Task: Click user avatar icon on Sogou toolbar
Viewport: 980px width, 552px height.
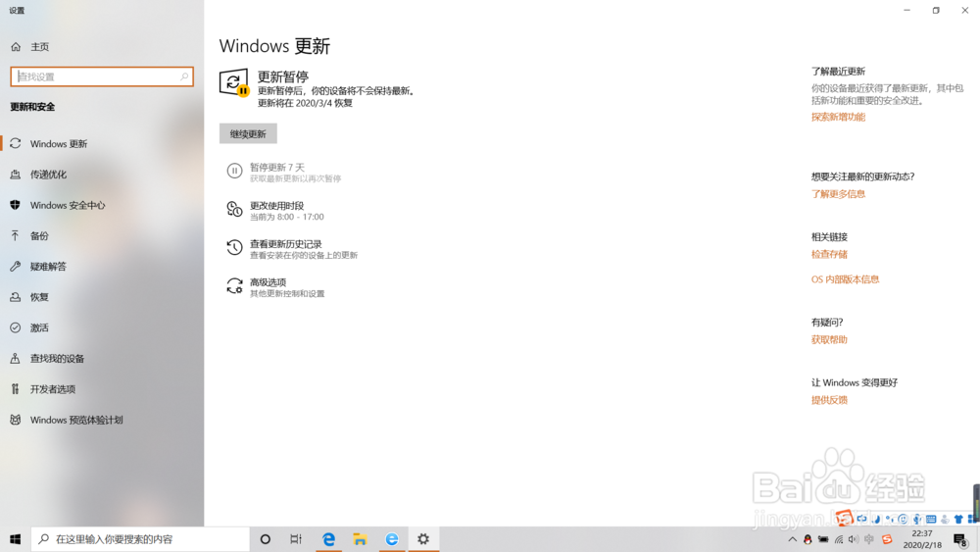Action: pyautogui.click(x=945, y=520)
